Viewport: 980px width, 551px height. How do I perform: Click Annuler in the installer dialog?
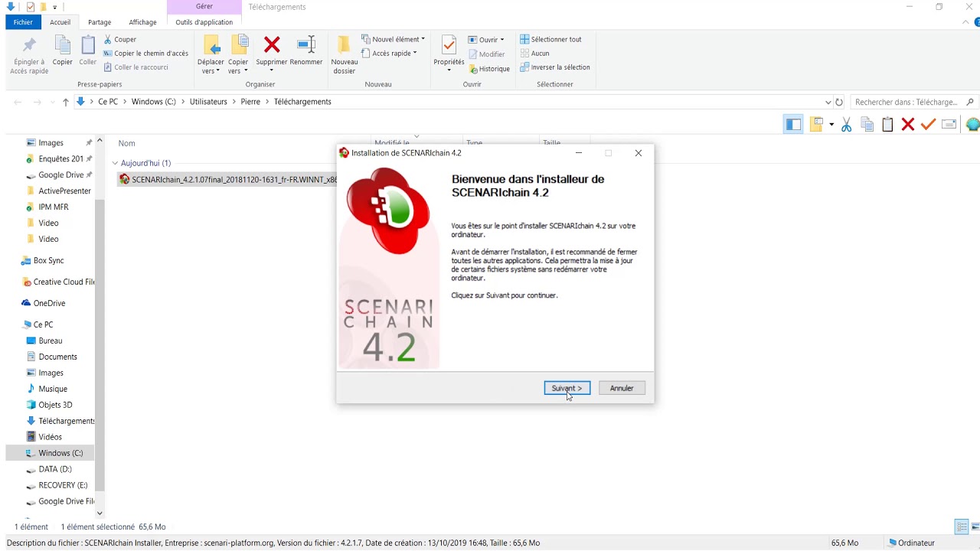pyautogui.click(x=622, y=388)
